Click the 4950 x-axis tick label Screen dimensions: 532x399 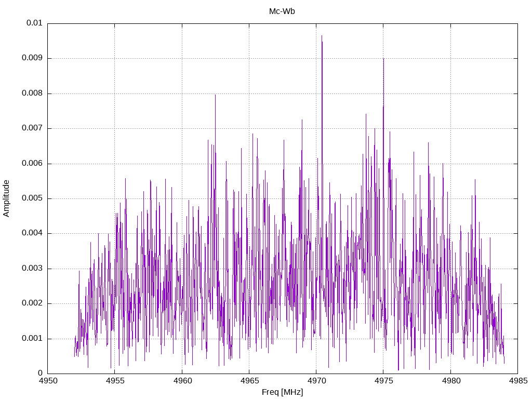(47, 381)
